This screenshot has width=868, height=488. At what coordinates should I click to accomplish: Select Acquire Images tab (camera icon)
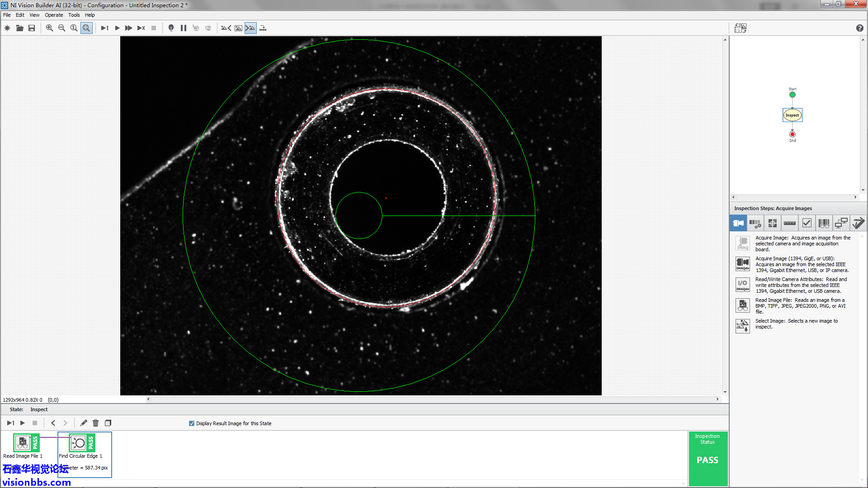(738, 223)
